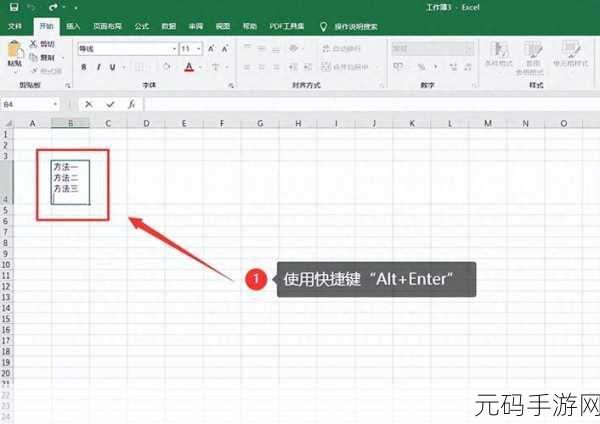Decrease font size with smaller A icon
The height and width of the screenshot is (424, 600).
[225, 49]
